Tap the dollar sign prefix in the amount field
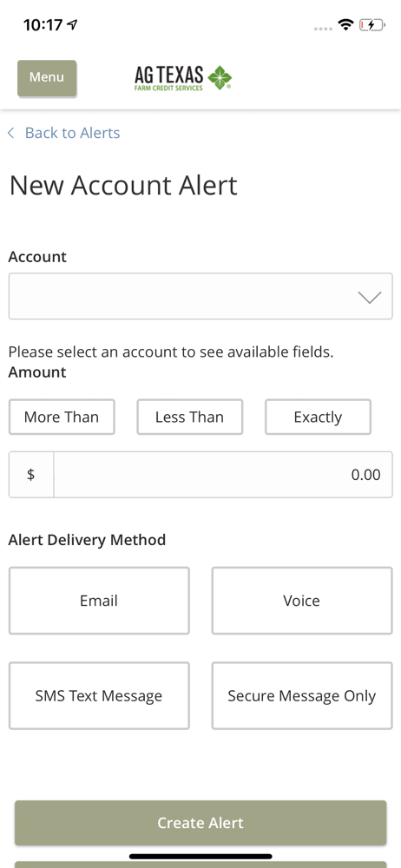The height and width of the screenshot is (868, 401). pyautogui.click(x=31, y=475)
